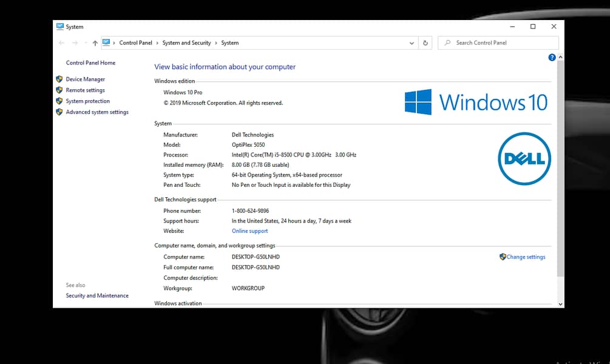Expand the address bar history dropdown
Screen dimensions: 610x364
tap(412, 43)
